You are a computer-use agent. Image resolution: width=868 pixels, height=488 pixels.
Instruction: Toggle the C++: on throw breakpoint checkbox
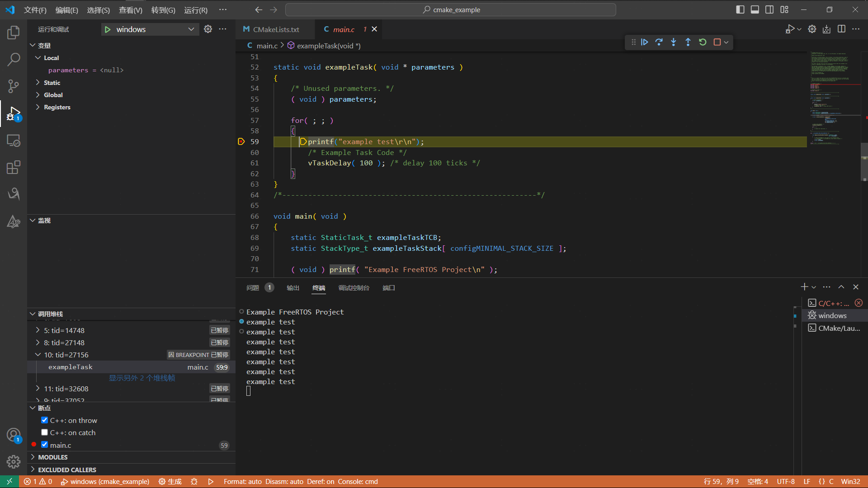coord(44,420)
